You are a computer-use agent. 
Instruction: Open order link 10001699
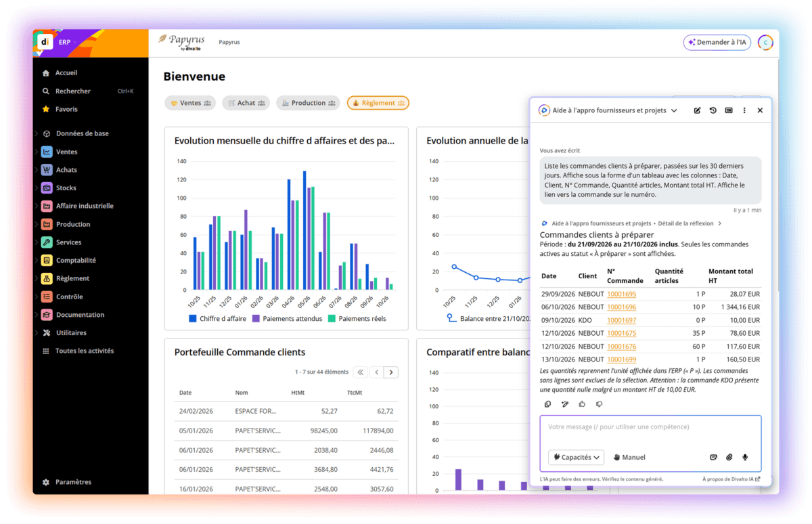621,359
